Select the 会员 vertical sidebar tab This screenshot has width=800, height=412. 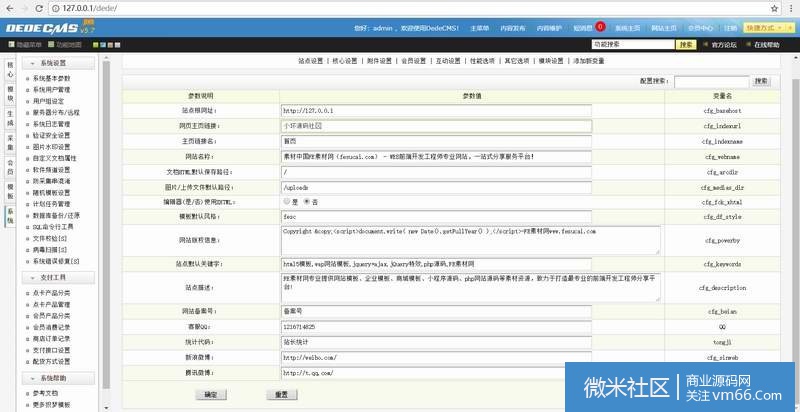(x=10, y=167)
